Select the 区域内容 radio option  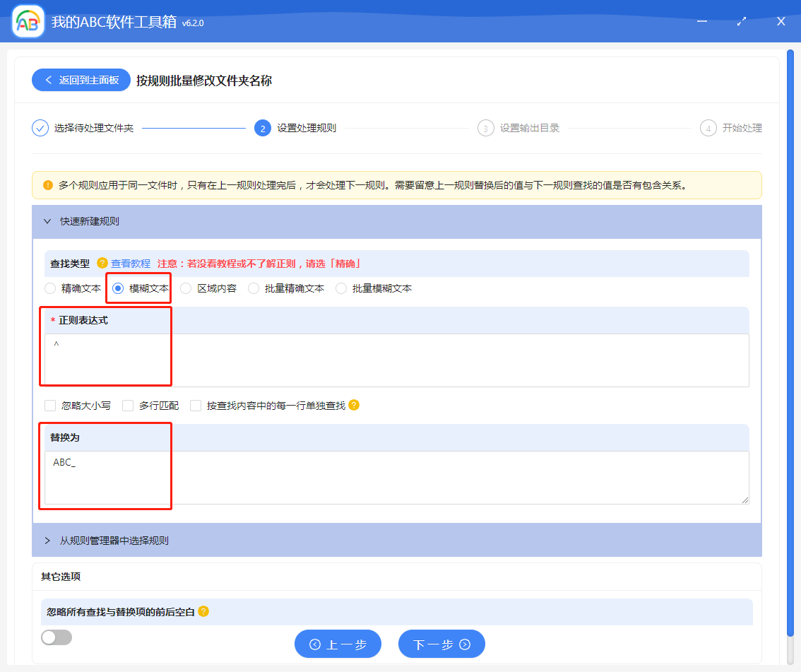(185, 288)
